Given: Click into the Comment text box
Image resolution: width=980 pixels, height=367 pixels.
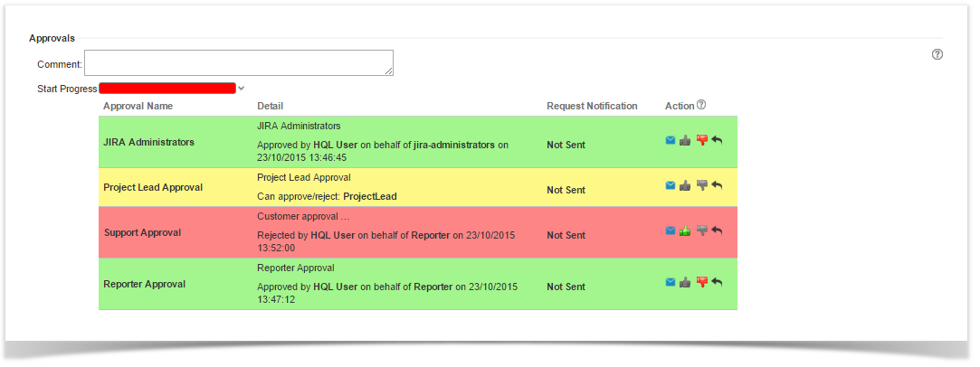Looking at the screenshot, I should (x=239, y=62).
